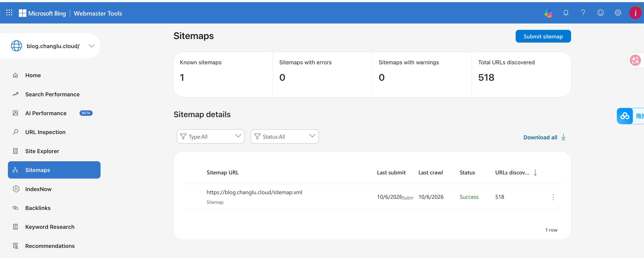
Task: Open Recommendations page
Action: coord(54,246)
